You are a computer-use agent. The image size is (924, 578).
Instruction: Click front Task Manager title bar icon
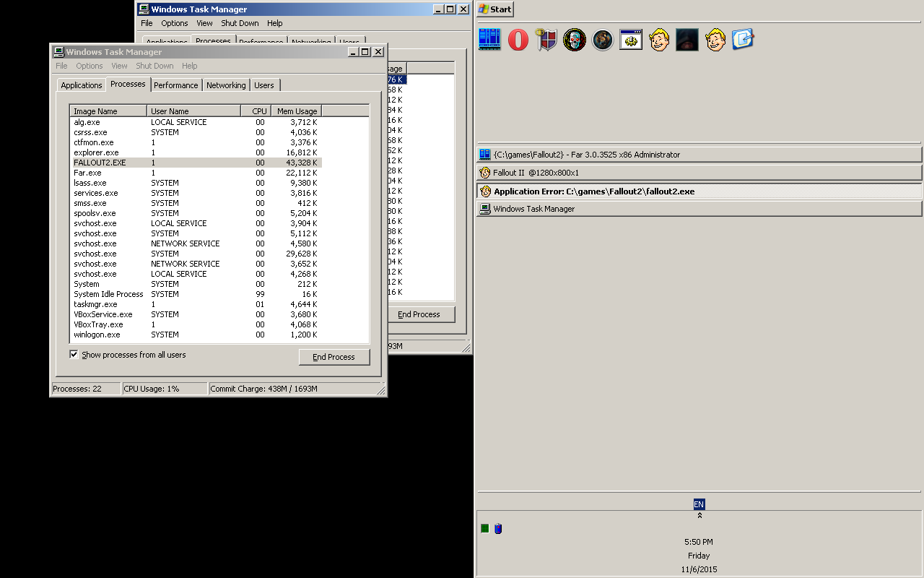click(x=58, y=52)
